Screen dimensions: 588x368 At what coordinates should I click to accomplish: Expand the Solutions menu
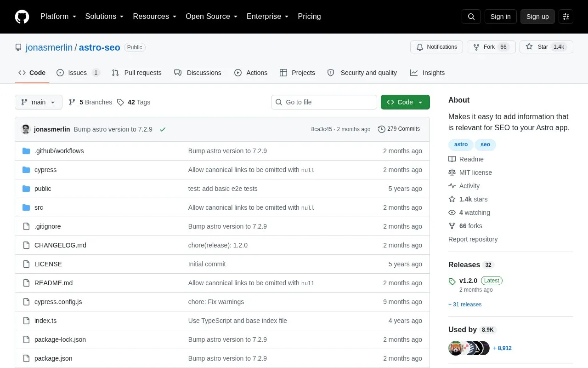105,17
